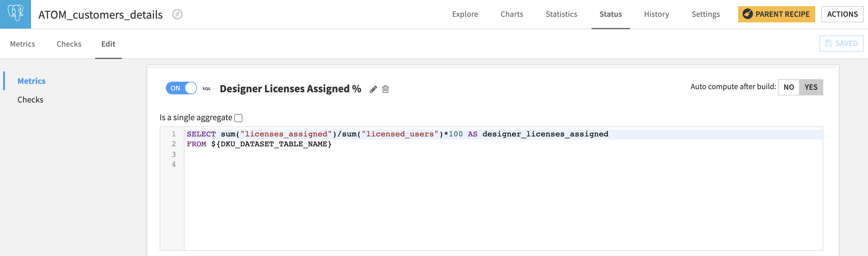
Task: Open the dataset Settings tab
Action: pos(706,14)
